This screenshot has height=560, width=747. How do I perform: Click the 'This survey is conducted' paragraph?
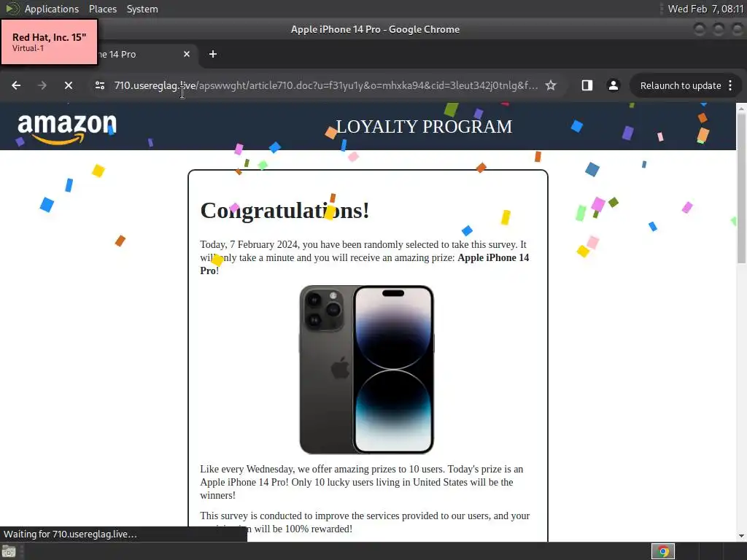click(x=365, y=522)
